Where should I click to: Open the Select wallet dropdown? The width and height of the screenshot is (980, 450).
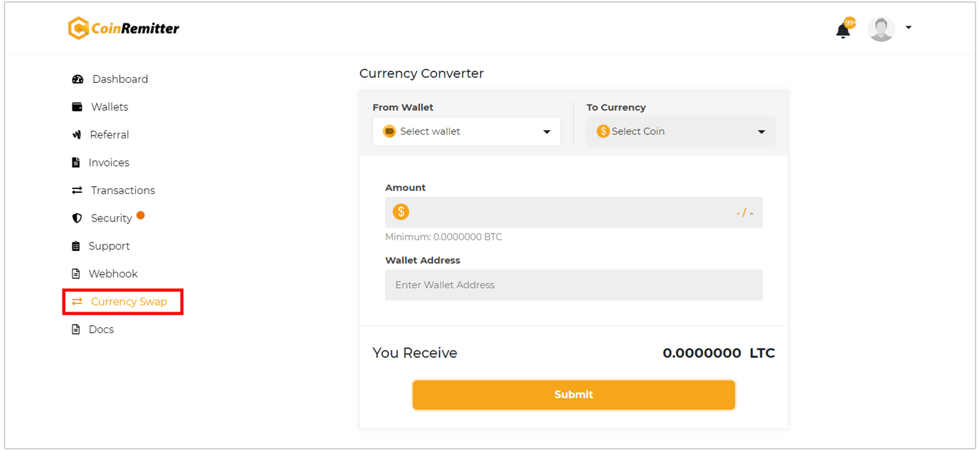tap(466, 131)
